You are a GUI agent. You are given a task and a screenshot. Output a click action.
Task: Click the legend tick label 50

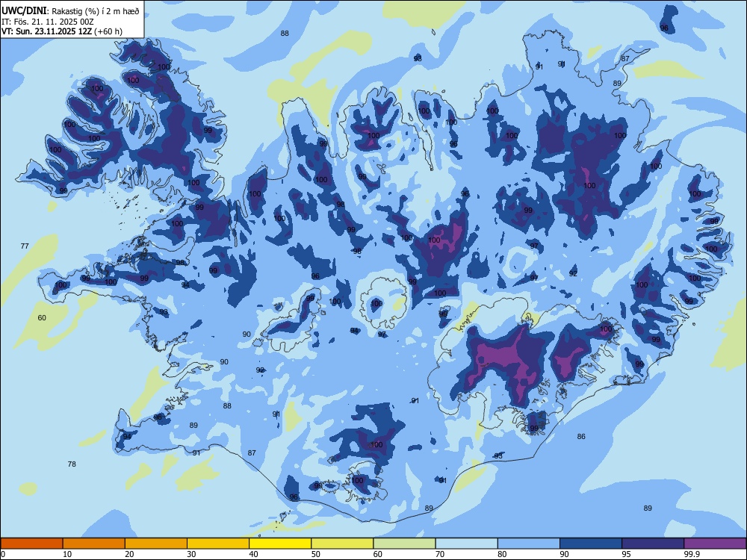click(315, 554)
